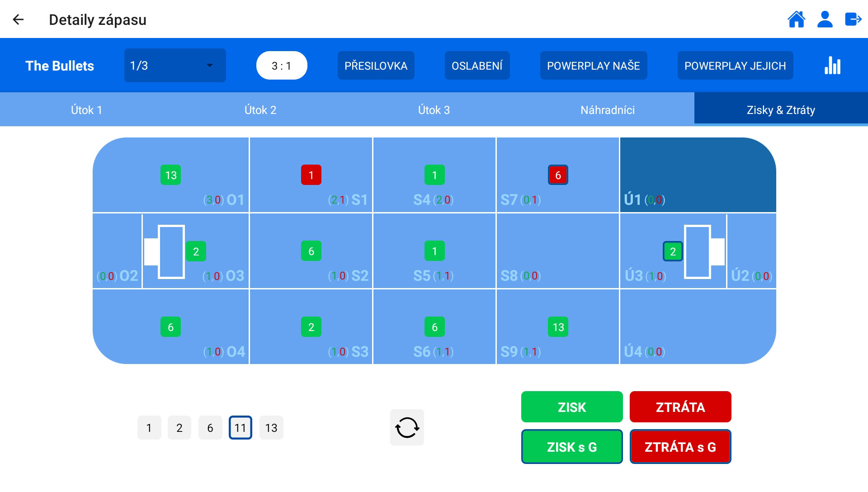Go to home via house icon
The height and width of the screenshot is (492, 868).
[796, 19]
